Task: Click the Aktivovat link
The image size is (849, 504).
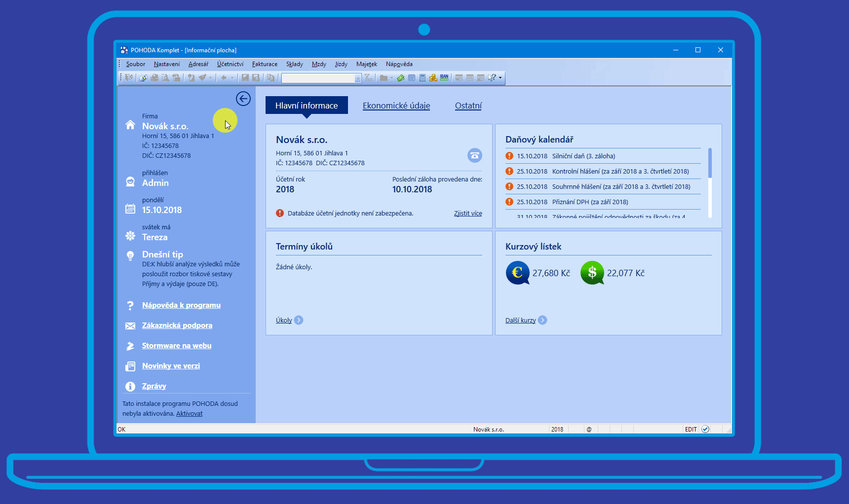Action: [x=189, y=413]
